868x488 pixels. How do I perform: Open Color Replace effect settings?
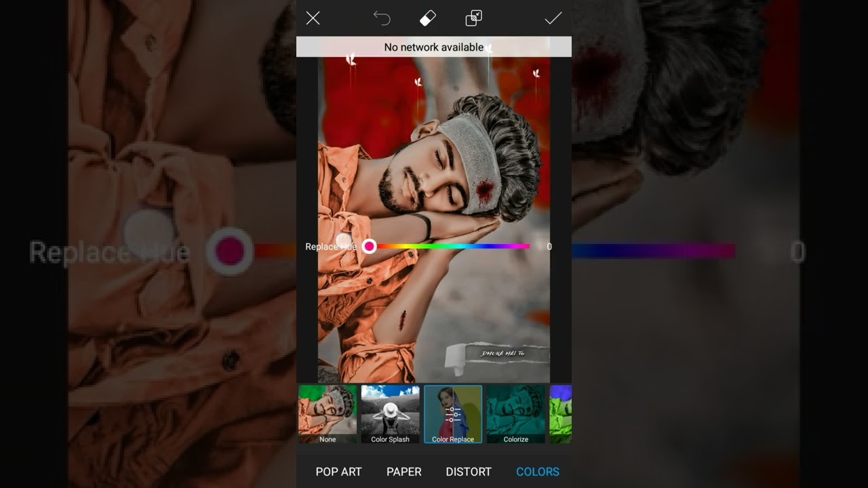click(453, 414)
